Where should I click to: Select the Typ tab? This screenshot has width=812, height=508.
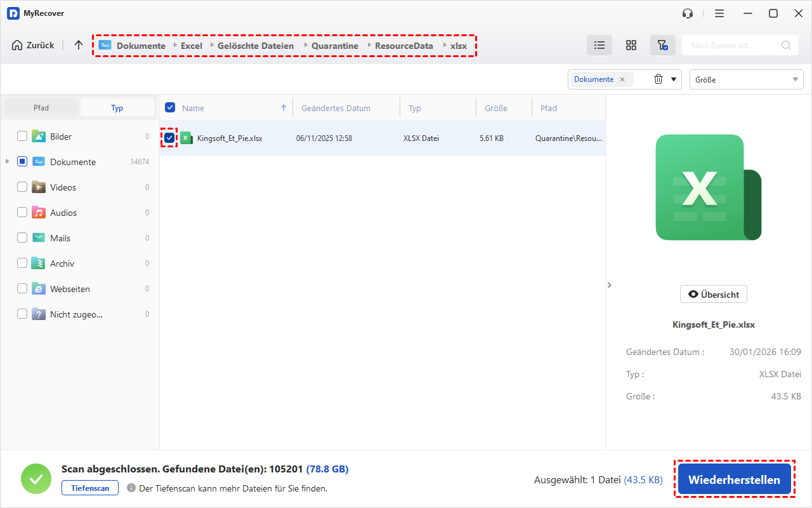[117, 108]
